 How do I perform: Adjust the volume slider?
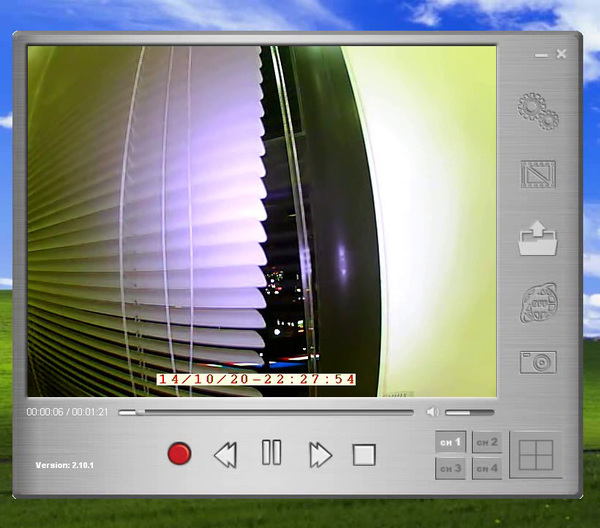469,412
